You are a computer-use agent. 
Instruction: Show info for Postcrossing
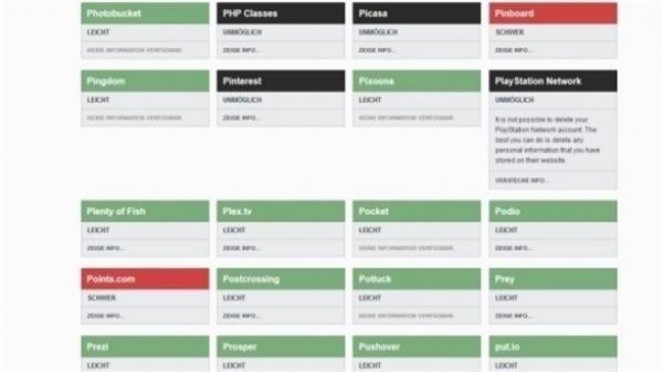(x=241, y=316)
